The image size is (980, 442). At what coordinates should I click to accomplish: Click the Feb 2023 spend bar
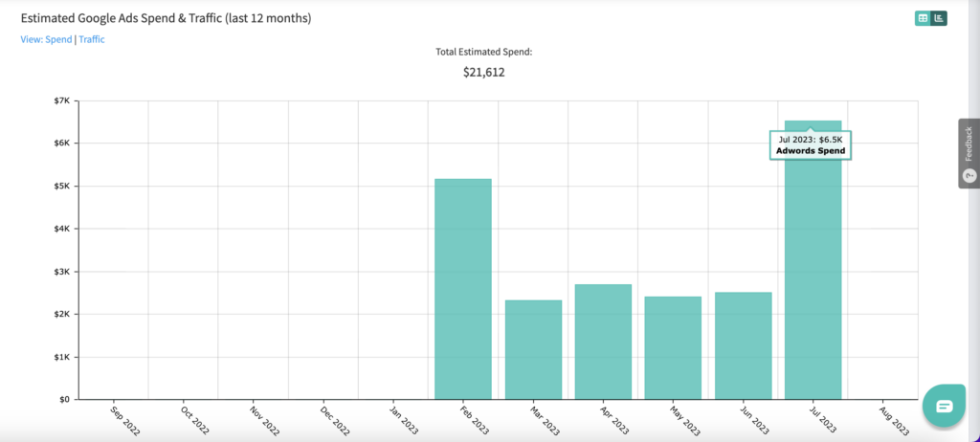click(x=463, y=289)
